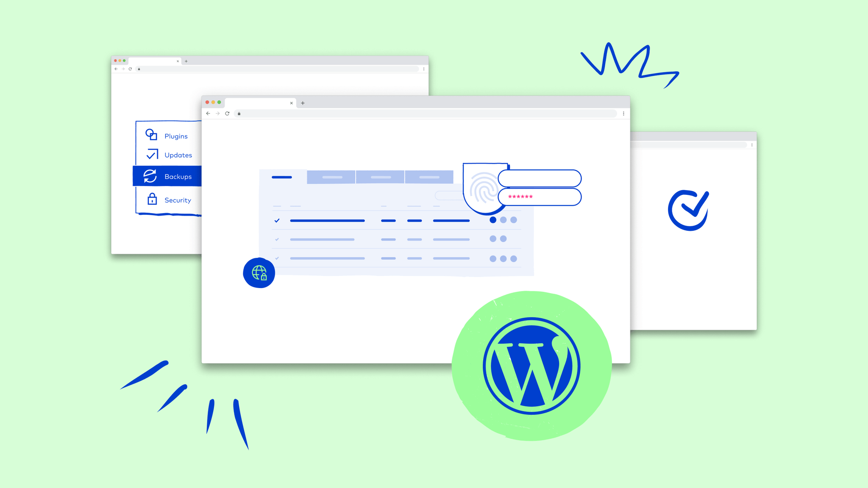Click the Updates checkmark icon
This screenshot has width=868, height=488.
click(x=150, y=155)
